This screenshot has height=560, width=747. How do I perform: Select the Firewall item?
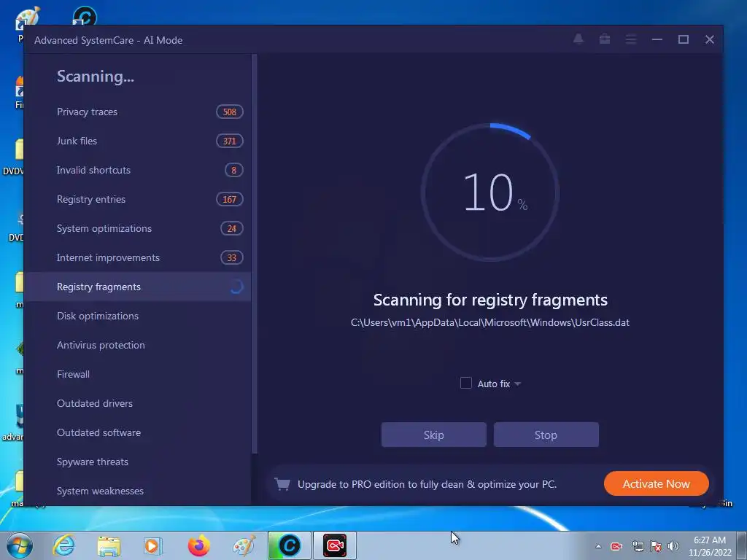pyautogui.click(x=137, y=374)
